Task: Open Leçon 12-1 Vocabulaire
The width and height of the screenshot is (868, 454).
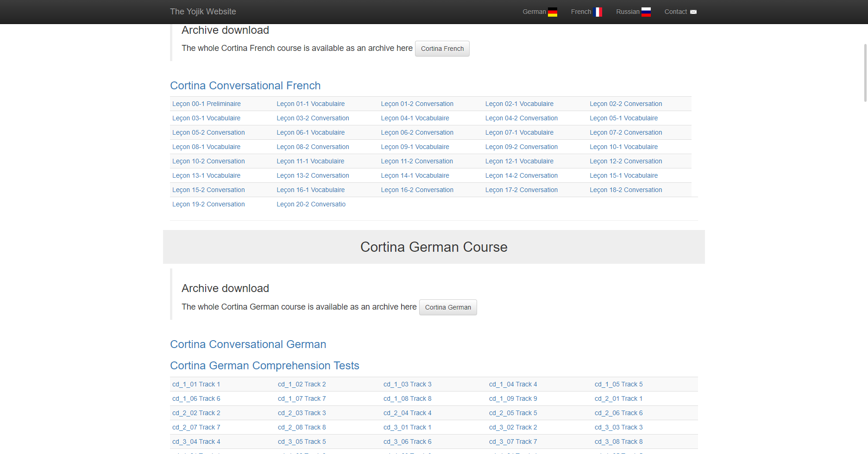Action: (519, 161)
